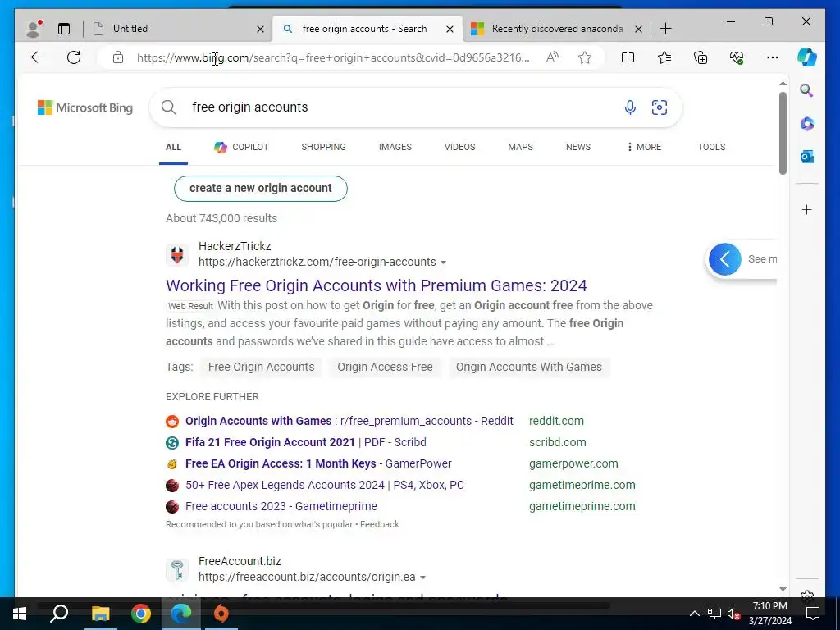
Task: Expand hackerztrickz.com URL dropdown arrow
Action: tap(444, 262)
